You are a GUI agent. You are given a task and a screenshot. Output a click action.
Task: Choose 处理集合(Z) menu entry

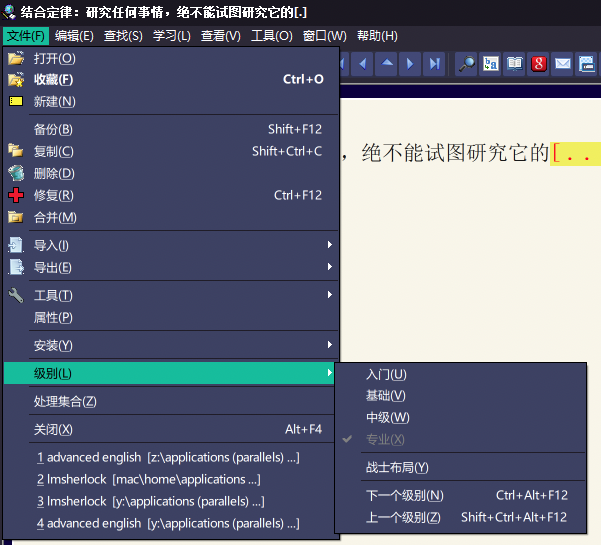coord(171,401)
